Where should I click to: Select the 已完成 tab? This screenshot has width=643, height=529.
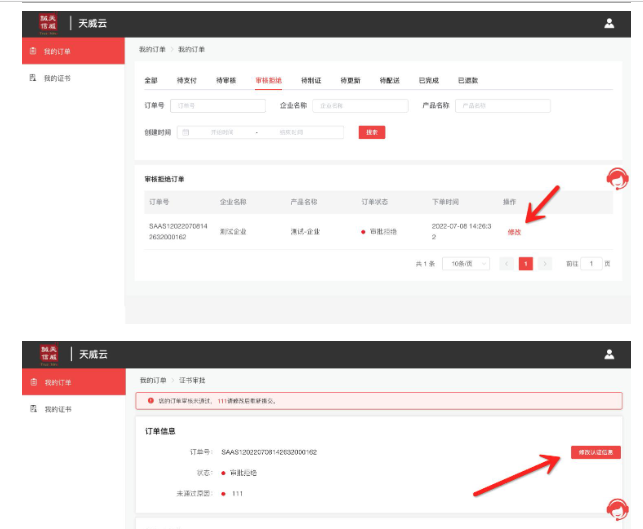428,79
